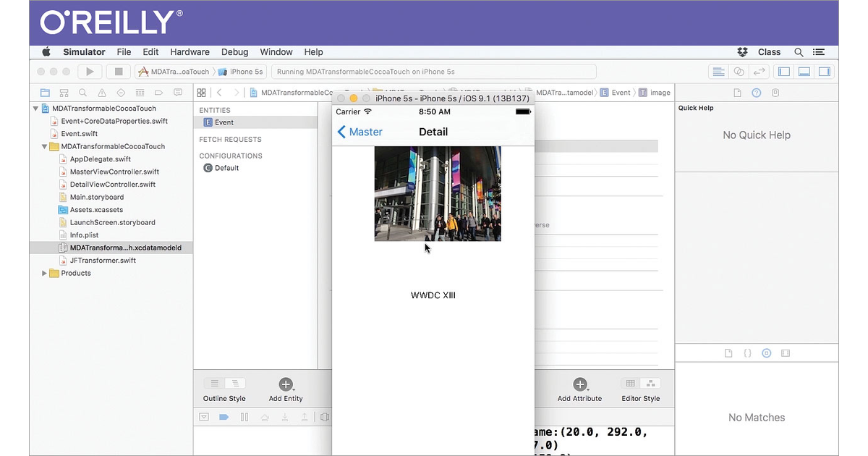
Task: Tap the Master back button in the simulator
Action: (x=360, y=132)
